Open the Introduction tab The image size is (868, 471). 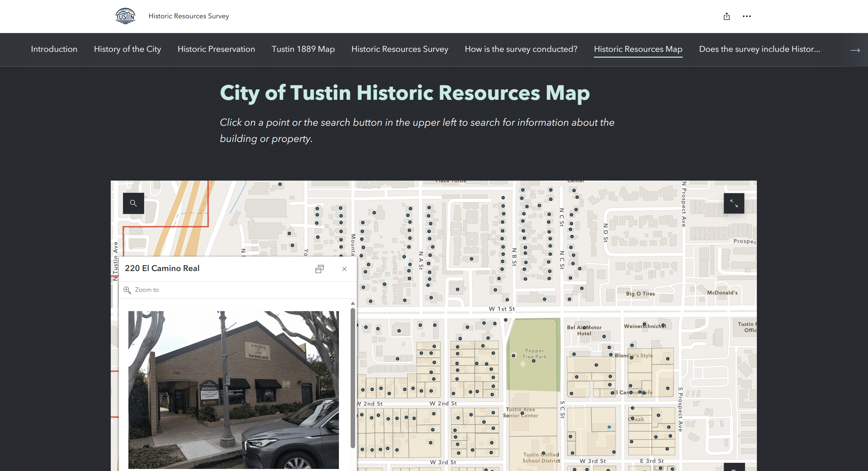[54, 49]
